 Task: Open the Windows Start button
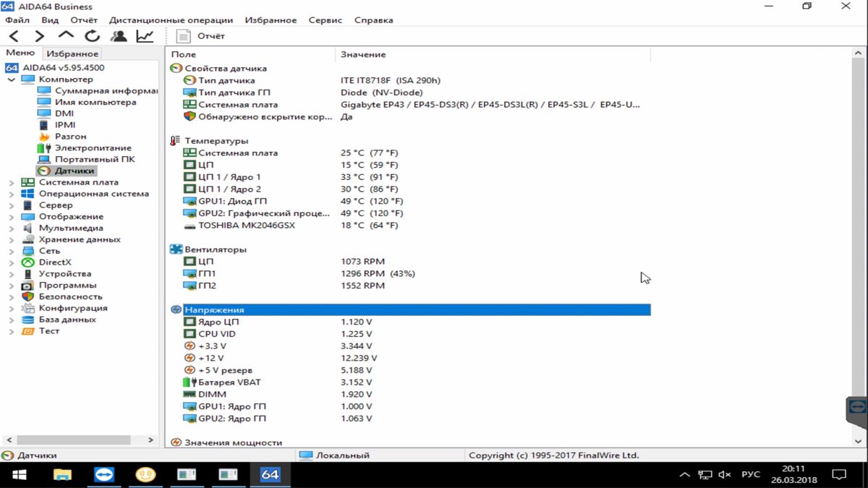point(20,475)
